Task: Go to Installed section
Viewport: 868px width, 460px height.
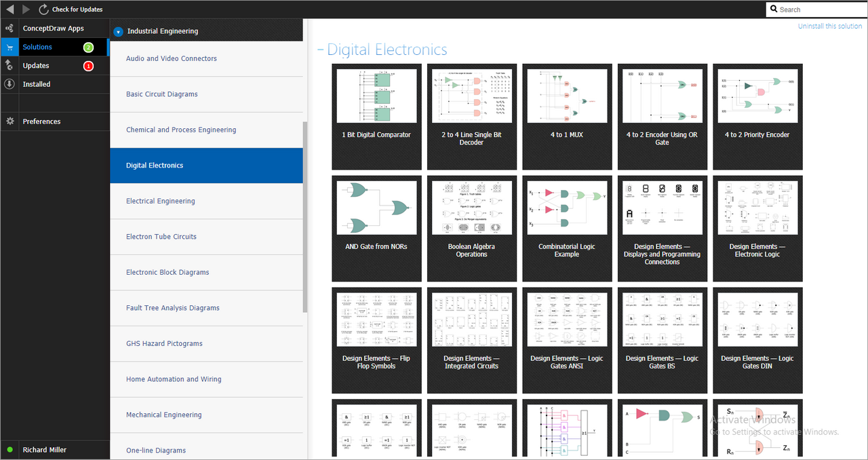Action: (37, 84)
